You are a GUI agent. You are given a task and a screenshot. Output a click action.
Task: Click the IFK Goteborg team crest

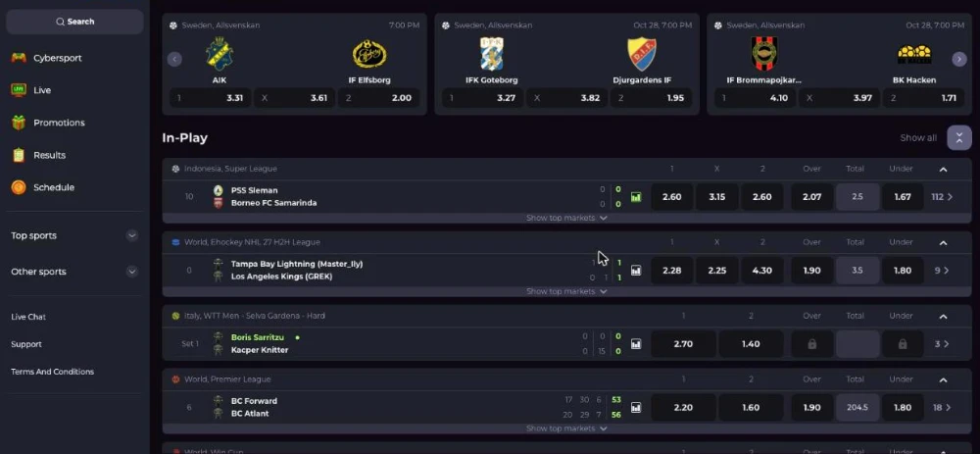(492, 54)
